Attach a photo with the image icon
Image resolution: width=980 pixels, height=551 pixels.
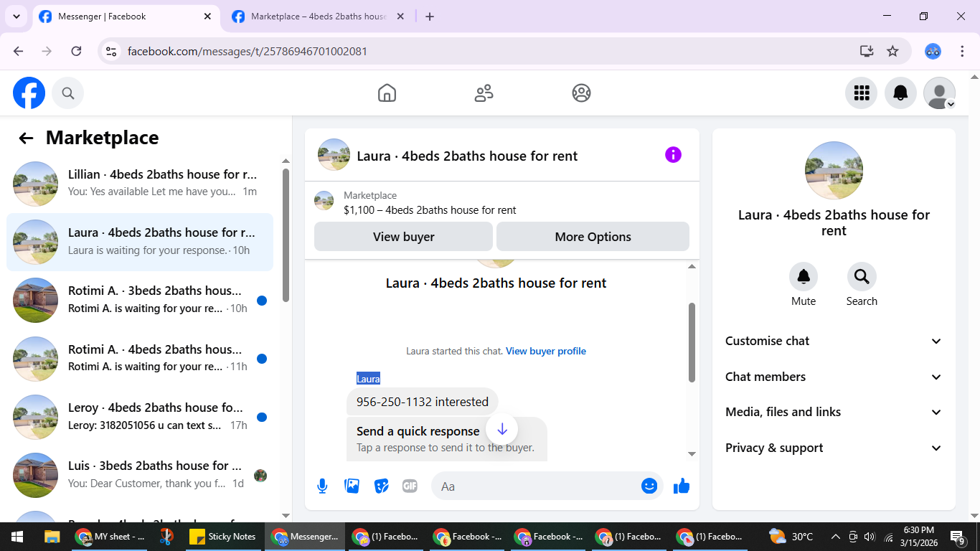(352, 486)
